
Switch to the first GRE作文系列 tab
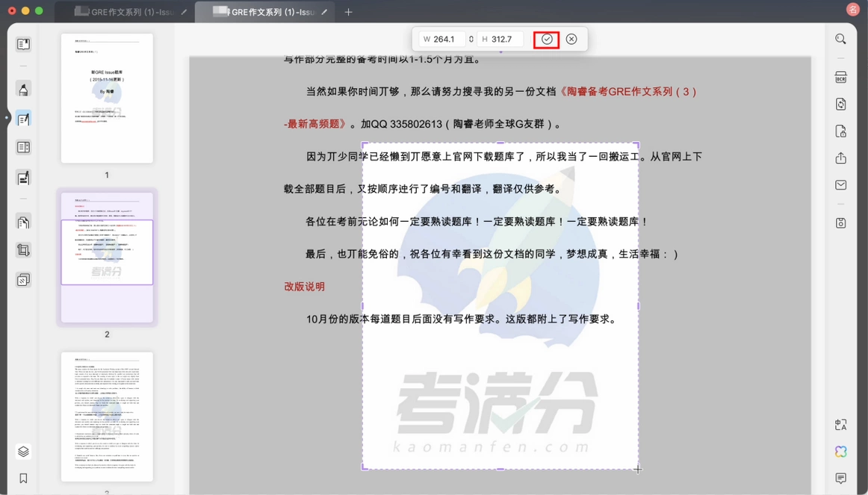pos(125,12)
